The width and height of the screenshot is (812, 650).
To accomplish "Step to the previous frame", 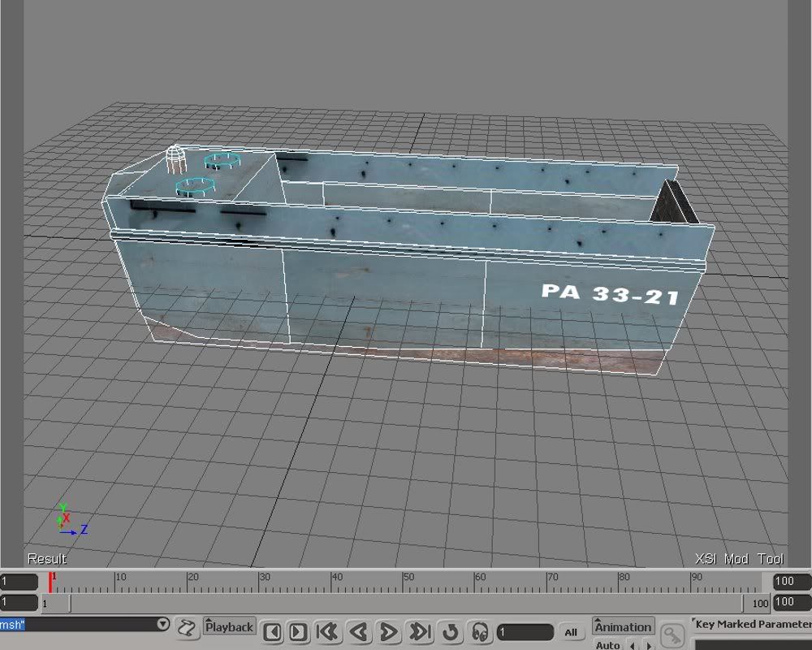I will [x=272, y=632].
